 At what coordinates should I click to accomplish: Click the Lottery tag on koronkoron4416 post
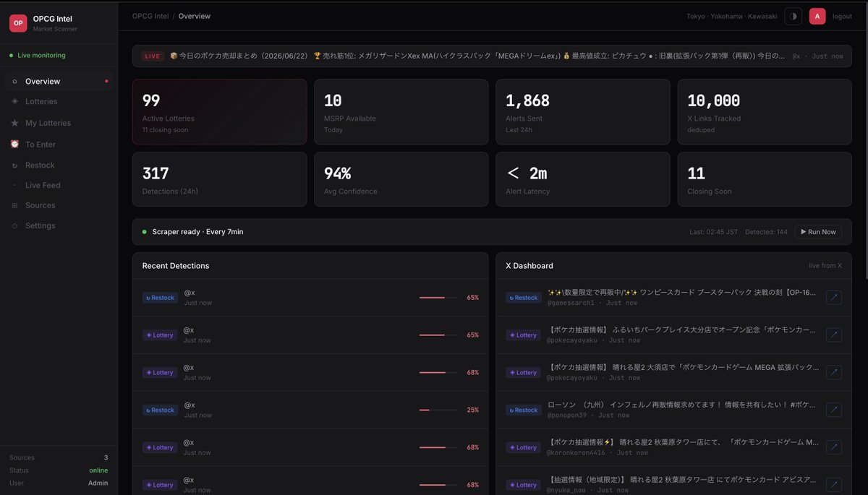tap(523, 448)
